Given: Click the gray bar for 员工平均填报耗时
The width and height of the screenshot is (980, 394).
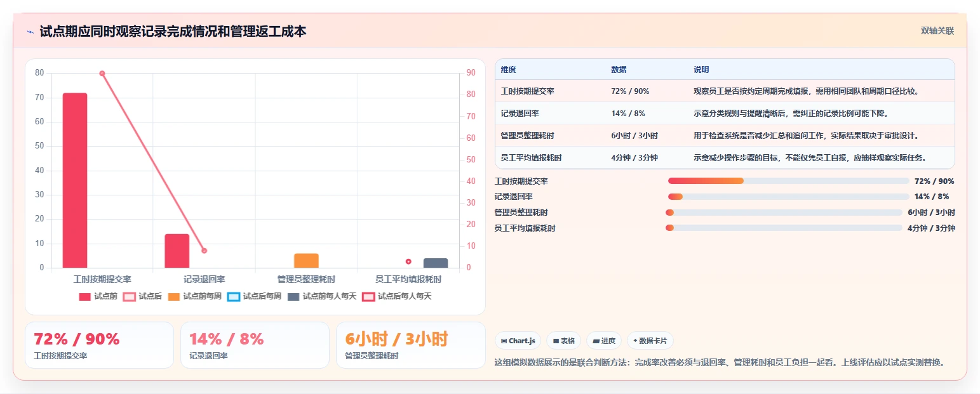Looking at the screenshot, I should pos(436,263).
